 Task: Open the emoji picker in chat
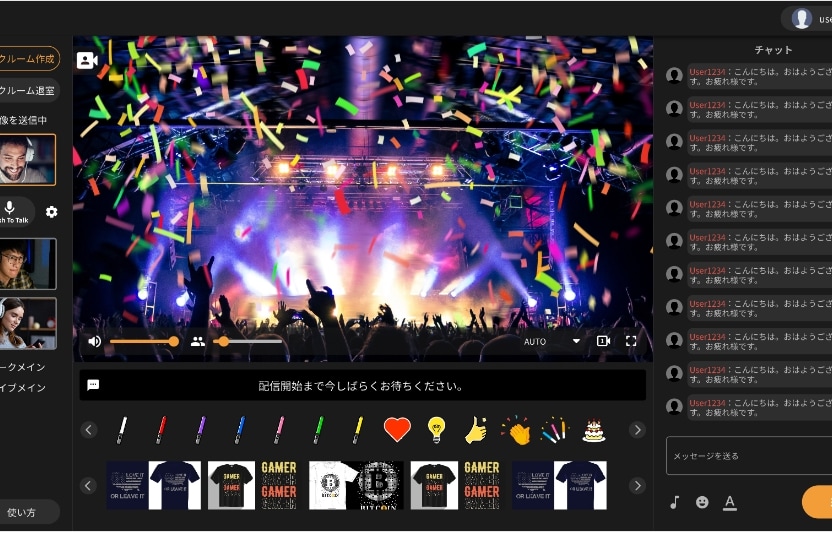702,502
